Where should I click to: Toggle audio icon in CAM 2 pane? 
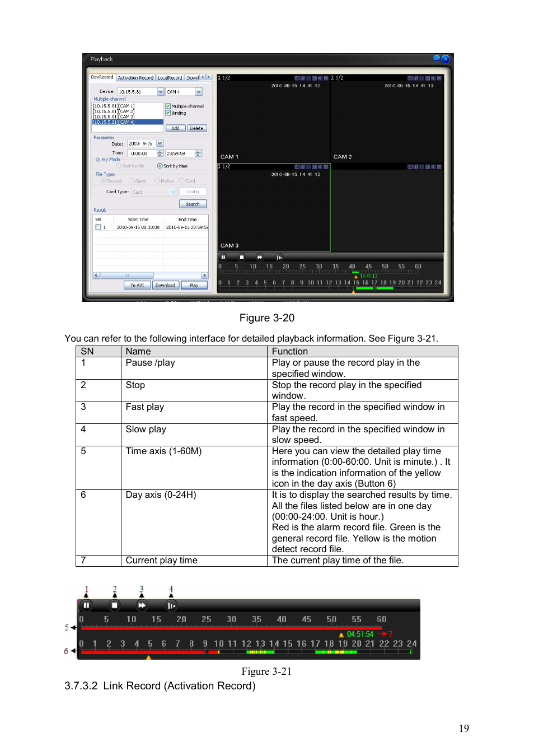pyautogui.click(x=433, y=78)
